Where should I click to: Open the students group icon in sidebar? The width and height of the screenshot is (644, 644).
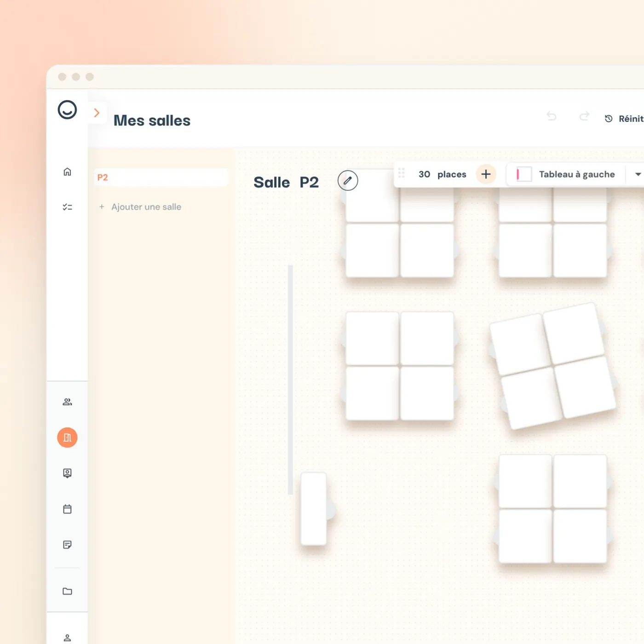pos(67,402)
